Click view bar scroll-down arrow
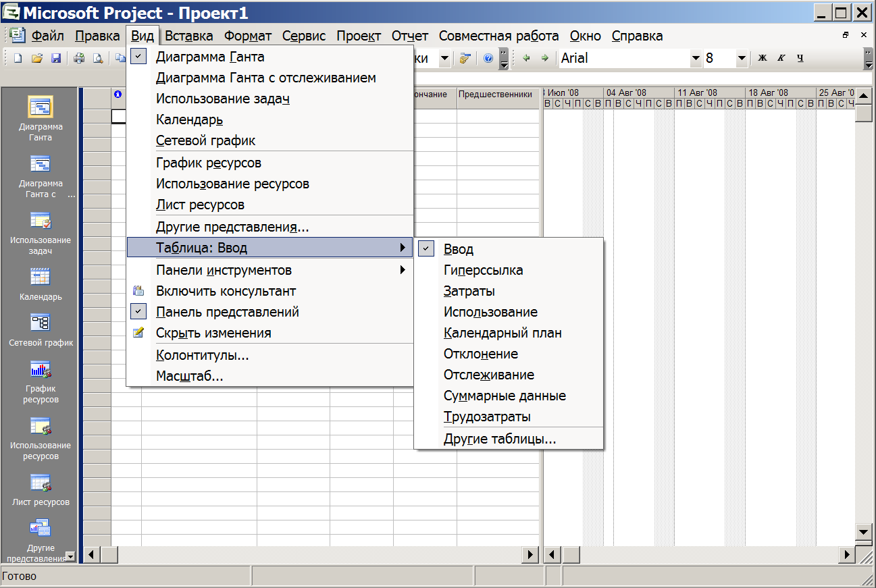 point(70,556)
